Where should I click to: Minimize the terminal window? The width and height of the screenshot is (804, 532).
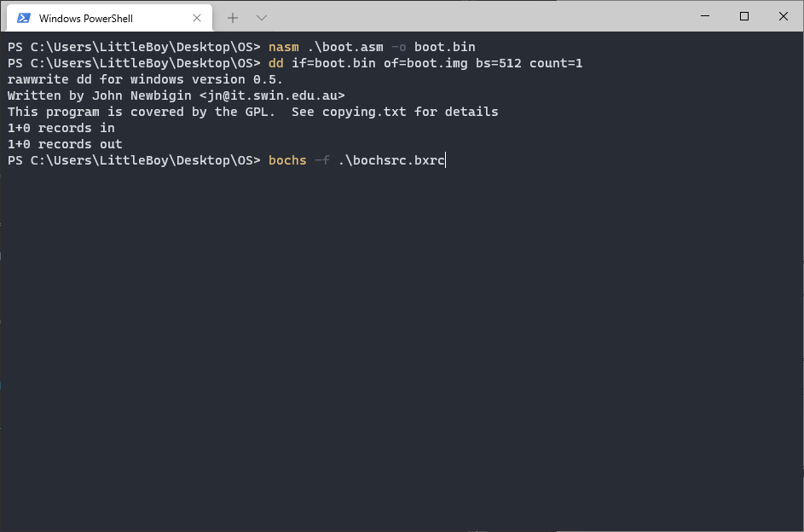click(705, 16)
